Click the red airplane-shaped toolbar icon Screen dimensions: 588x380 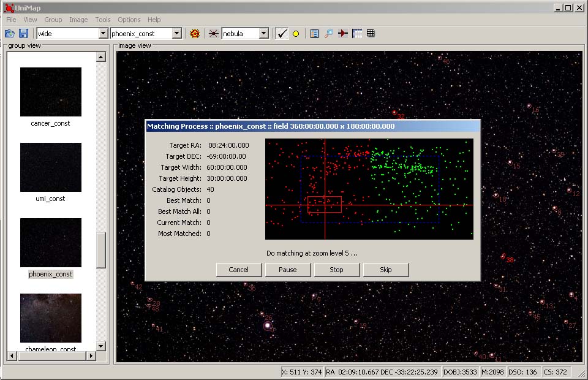(342, 33)
